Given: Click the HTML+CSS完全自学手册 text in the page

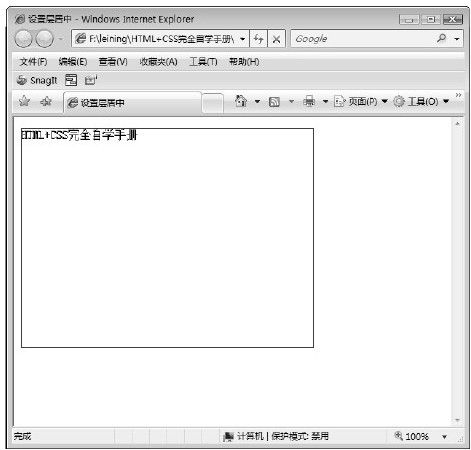Looking at the screenshot, I should click(x=79, y=135).
